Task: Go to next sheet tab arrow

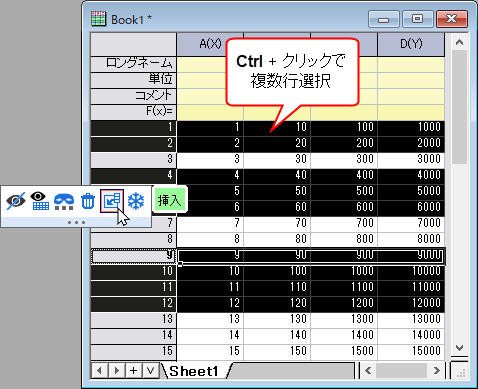Action: coord(116,371)
